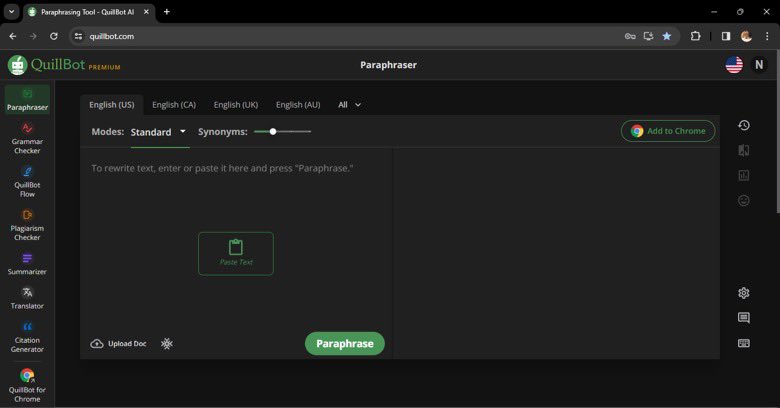Open the Translator tool
The height and width of the screenshot is (408, 780).
27,298
